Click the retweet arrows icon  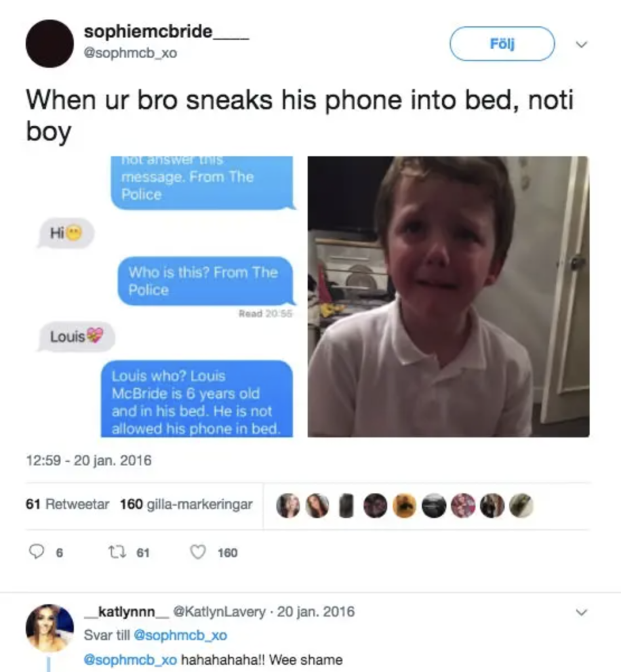pyautogui.click(x=117, y=552)
